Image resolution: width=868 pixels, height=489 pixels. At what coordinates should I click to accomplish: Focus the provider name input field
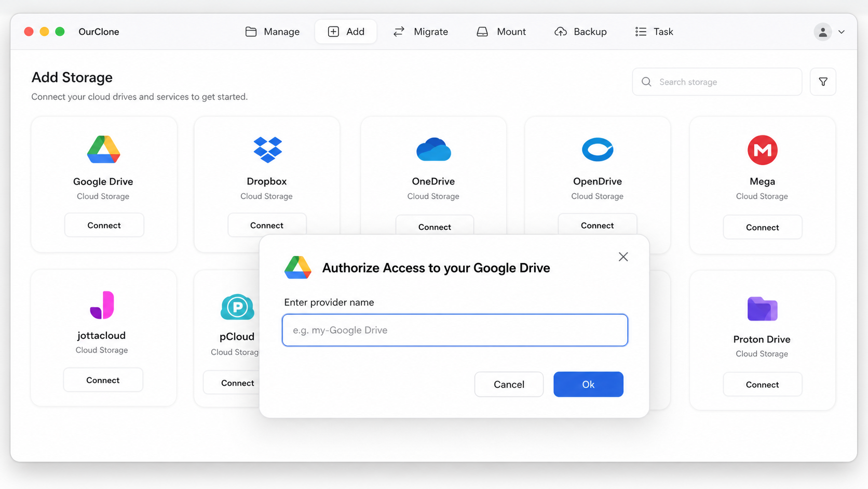pyautogui.click(x=455, y=330)
